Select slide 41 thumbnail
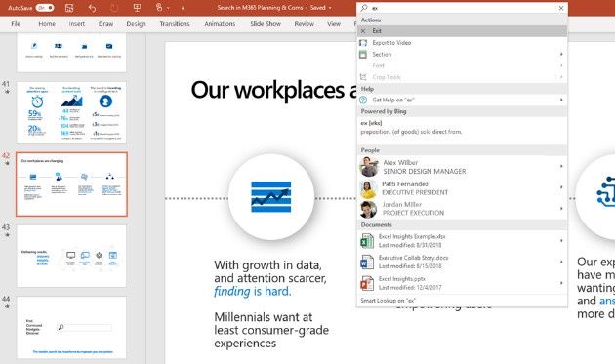Image resolution: width=615 pixels, height=364 pixels. tap(71, 112)
